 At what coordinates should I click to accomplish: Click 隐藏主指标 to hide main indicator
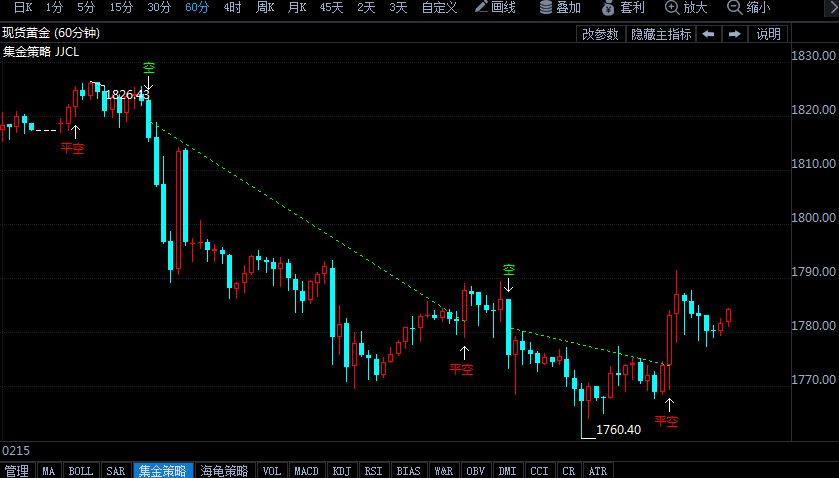[661, 34]
